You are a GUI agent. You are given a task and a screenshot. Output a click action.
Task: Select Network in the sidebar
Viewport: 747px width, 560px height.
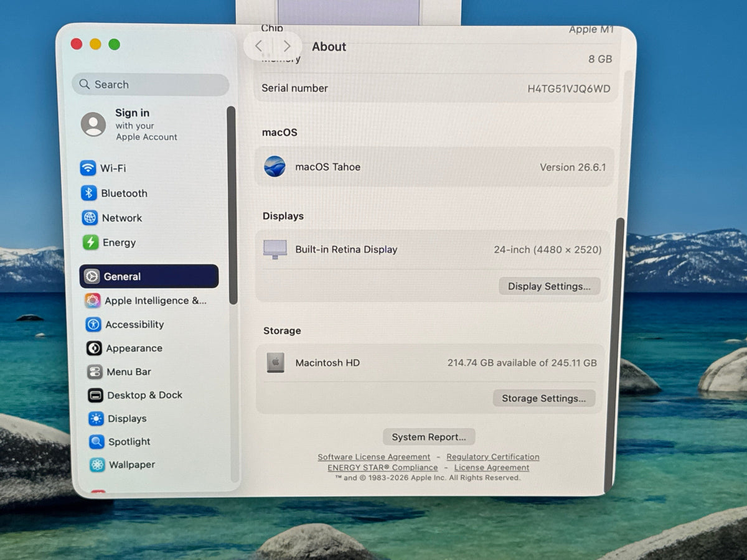[149, 218]
